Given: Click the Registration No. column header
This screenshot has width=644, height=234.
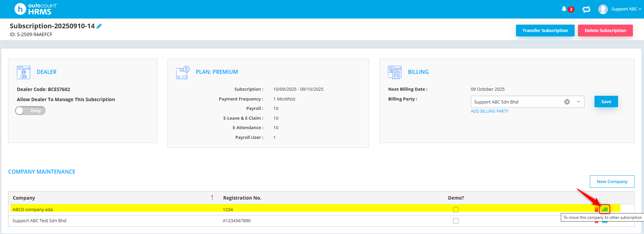Looking at the screenshot, I should 307,198.
